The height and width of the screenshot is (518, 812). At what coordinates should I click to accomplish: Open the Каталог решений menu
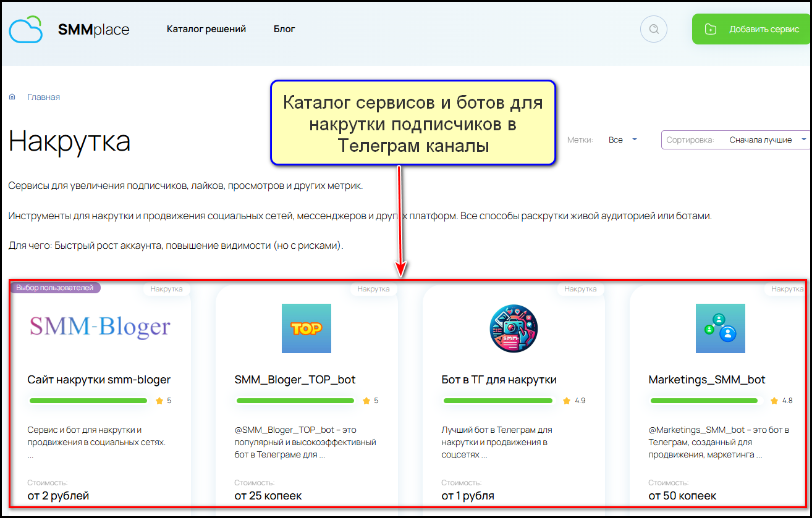click(206, 29)
